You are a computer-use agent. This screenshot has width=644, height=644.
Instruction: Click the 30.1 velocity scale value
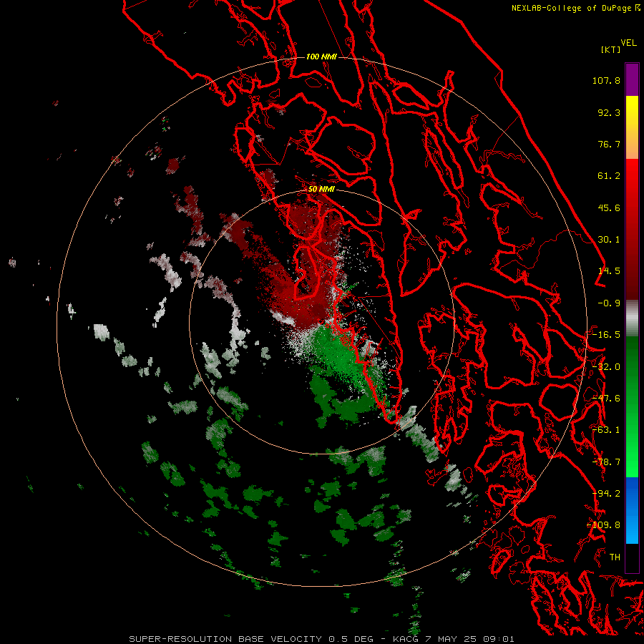pyautogui.click(x=609, y=240)
